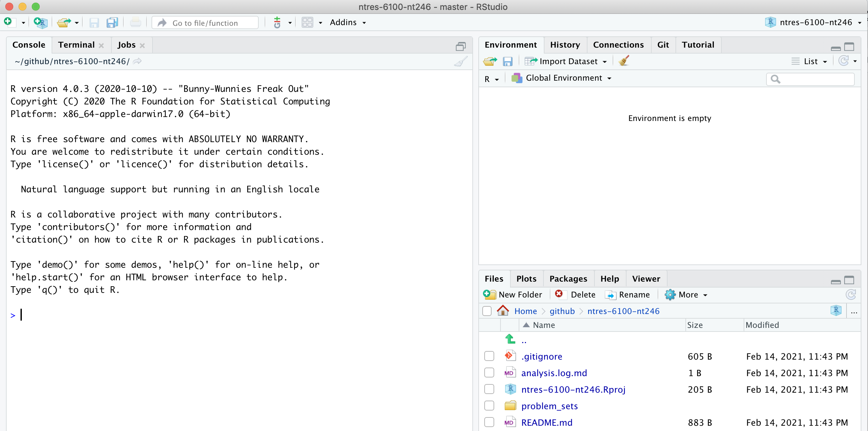Open the Global Environment dropdown

point(561,78)
